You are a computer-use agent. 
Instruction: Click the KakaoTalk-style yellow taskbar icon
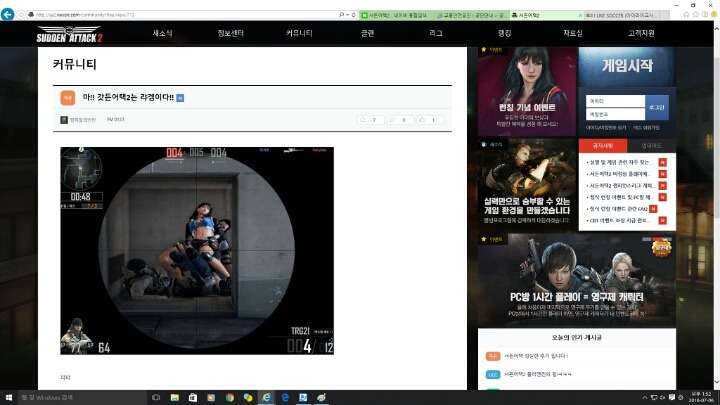tap(248, 398)
